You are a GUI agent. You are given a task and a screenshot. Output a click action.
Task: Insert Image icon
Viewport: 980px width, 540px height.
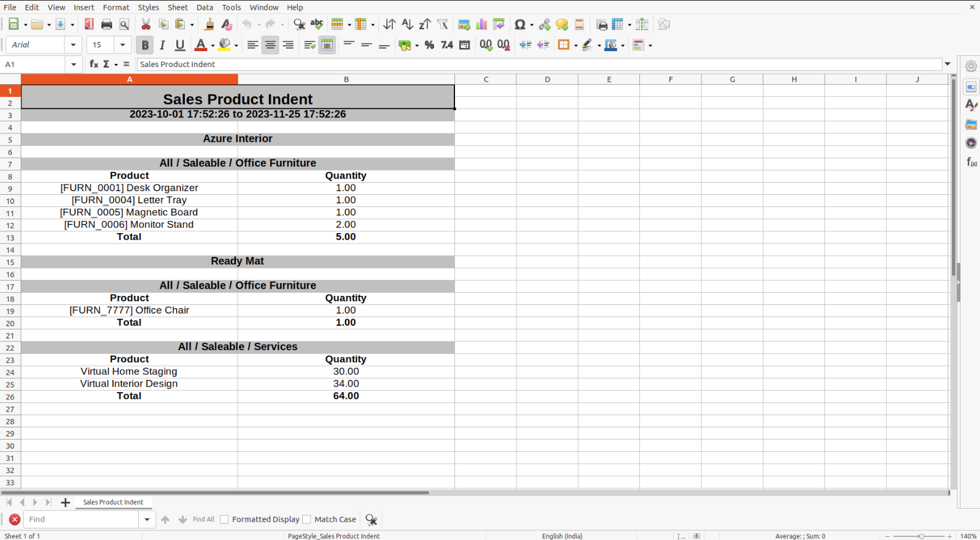pyautogui.click(x=464, y=24)
